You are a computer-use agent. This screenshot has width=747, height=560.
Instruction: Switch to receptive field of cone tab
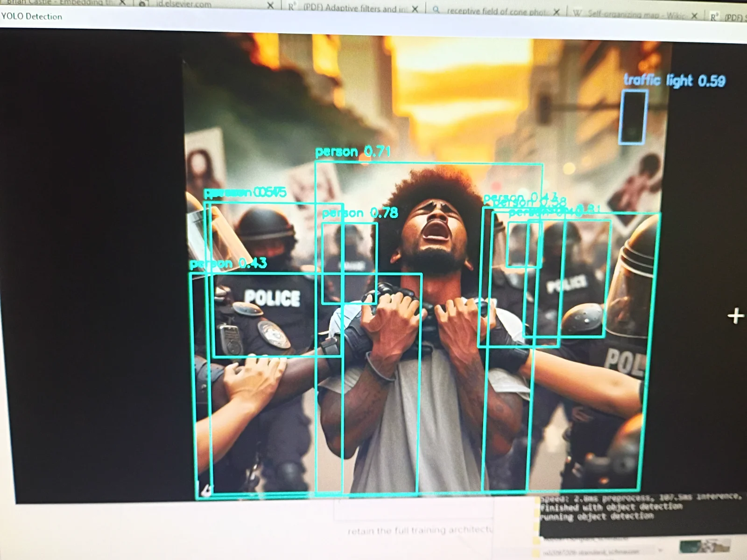pos(495,11)
